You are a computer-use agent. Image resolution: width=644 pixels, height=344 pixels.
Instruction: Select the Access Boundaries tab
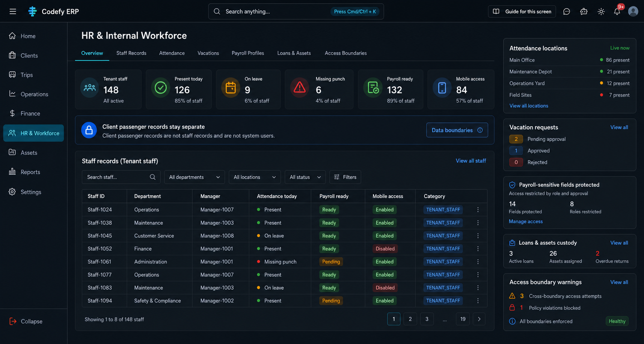(x=346, y=53)
